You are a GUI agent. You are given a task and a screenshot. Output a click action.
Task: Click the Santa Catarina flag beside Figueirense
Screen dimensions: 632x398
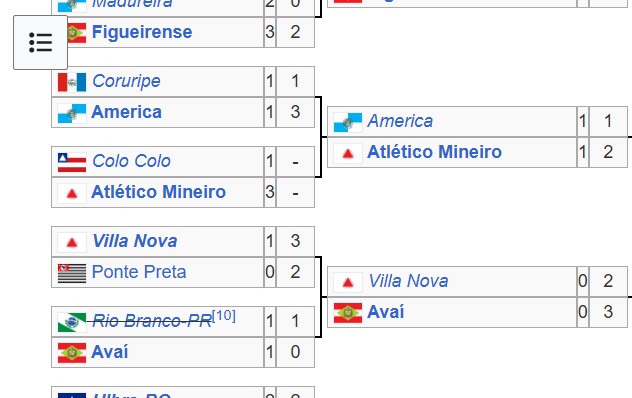77,33
